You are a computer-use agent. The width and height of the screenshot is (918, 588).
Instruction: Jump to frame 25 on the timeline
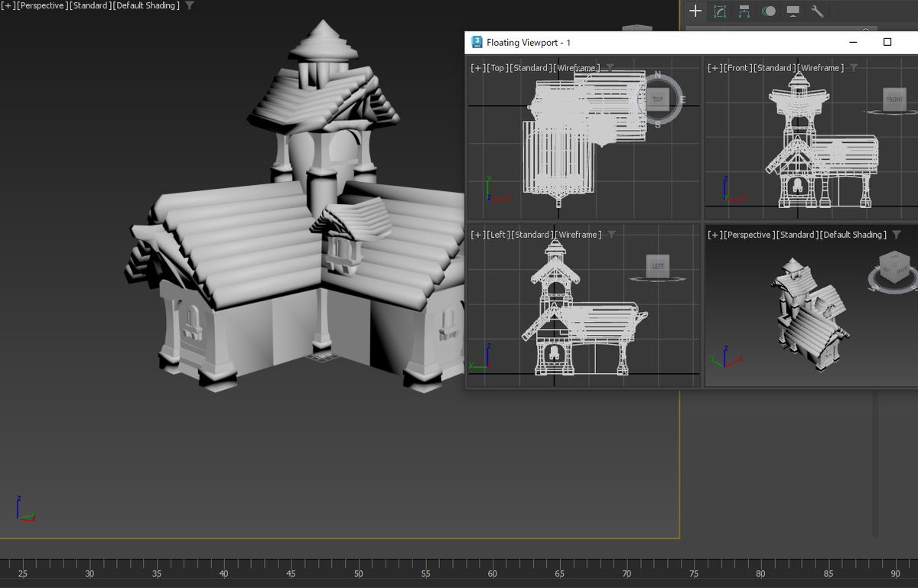(x=23, y=573)
